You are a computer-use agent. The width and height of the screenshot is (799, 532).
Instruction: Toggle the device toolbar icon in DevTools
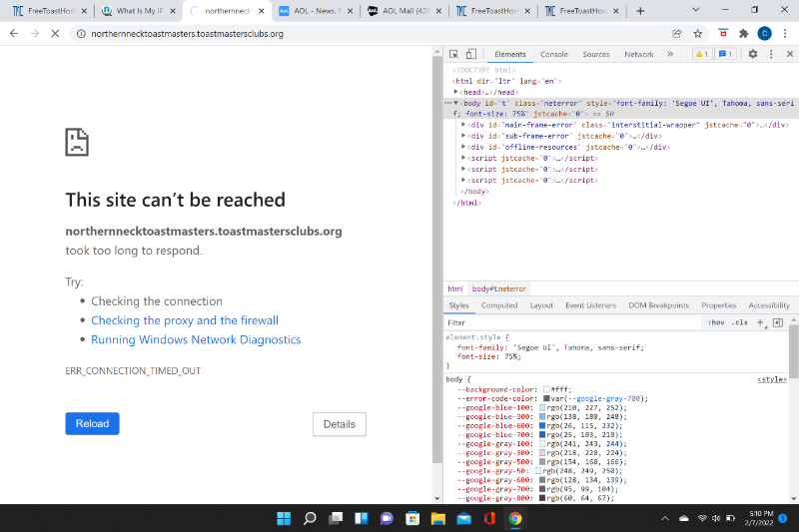[x=470, y=54]
